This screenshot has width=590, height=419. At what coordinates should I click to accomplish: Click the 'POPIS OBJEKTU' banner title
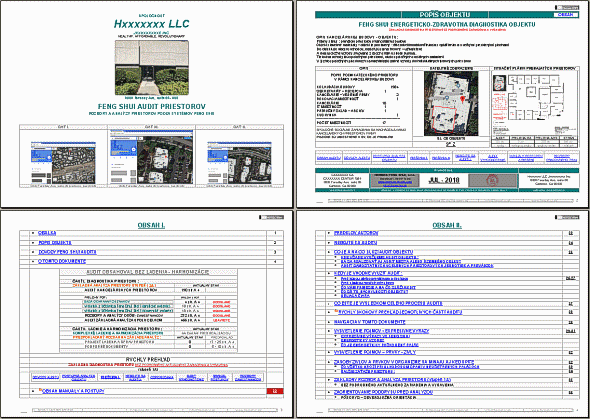click(x=445, y=15)
